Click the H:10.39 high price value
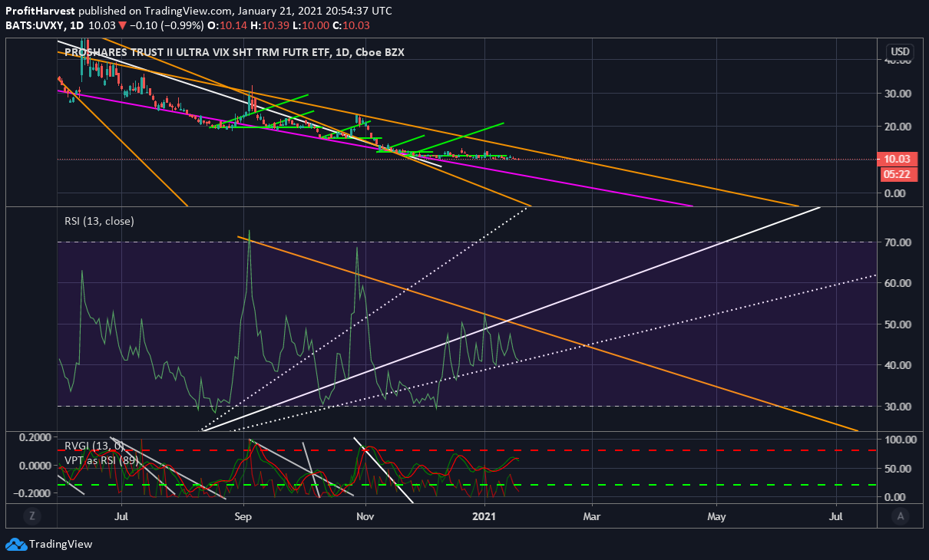Image resolution: width=929 pixels, height=560 pixels. pos(271,25)
